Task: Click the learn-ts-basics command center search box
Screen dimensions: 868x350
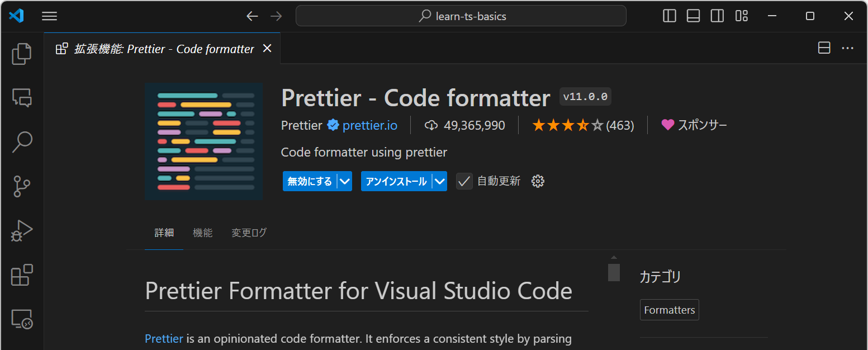Action: pos(461,16)
